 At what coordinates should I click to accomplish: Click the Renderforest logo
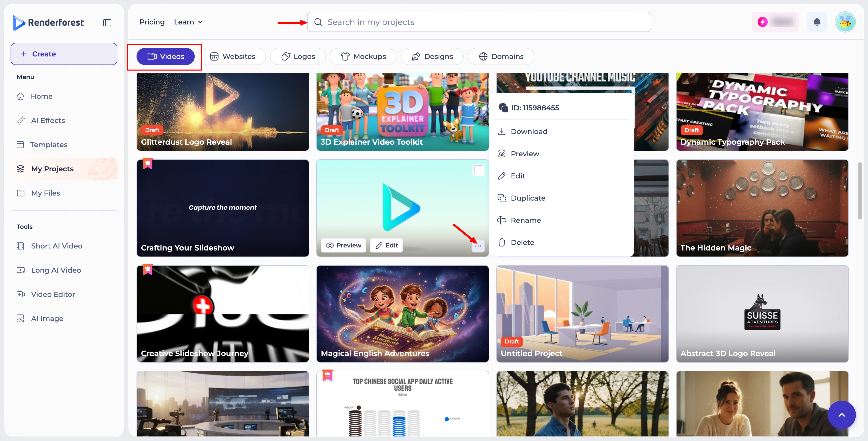48,23
